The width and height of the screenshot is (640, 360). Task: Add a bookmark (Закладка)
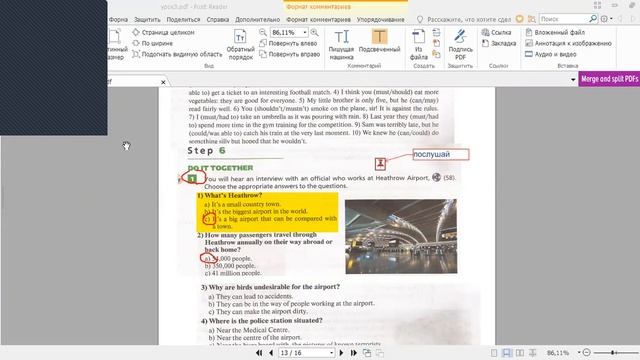(499, 43)
